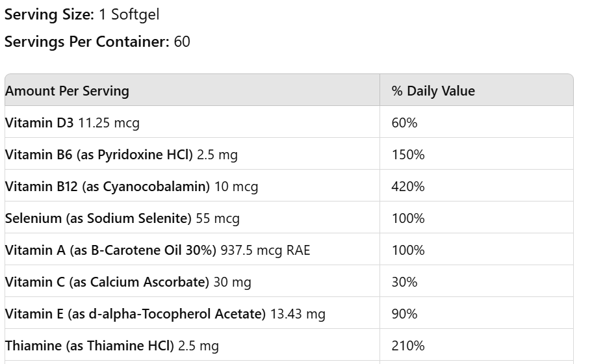Click the 100% value in the Selenium row
Image resolution: width=592 pixels, height=364 pixels.
408,218
